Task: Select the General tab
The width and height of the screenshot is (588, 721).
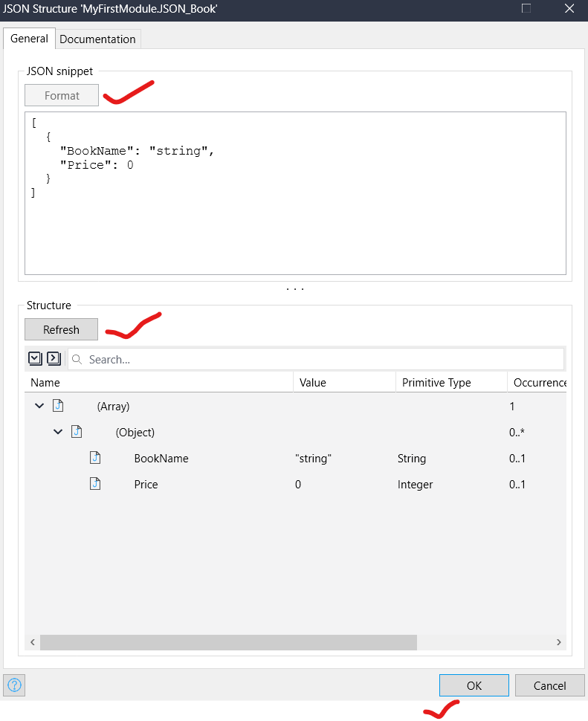Action: (x=29, y=39)
